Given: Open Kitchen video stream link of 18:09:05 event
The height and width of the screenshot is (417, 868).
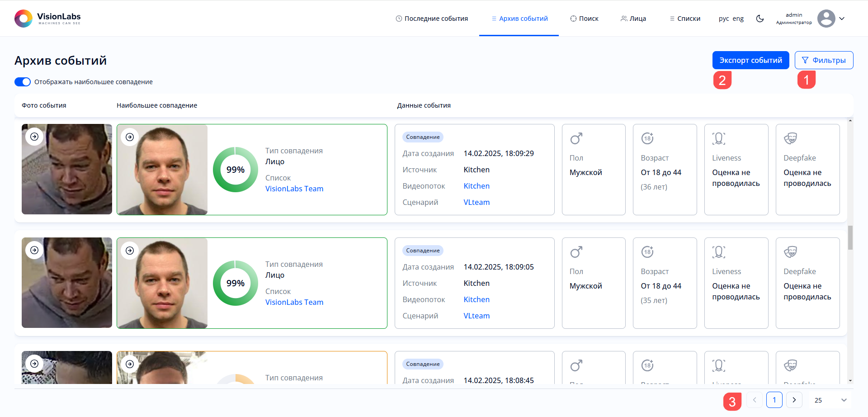Looking at the screenshot, I should [x=476, y=299].
